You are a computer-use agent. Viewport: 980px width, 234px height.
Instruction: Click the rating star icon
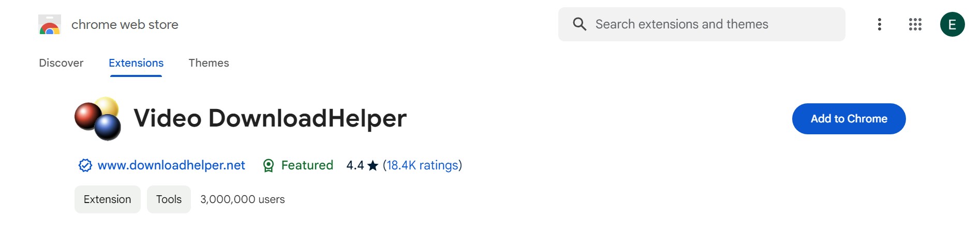coord(373,165)
